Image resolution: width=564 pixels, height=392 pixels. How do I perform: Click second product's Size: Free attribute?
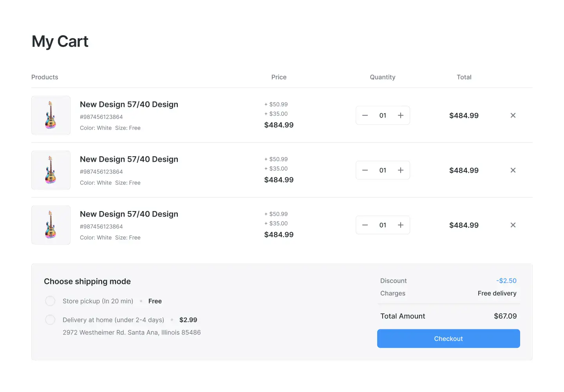pos(128,183)
